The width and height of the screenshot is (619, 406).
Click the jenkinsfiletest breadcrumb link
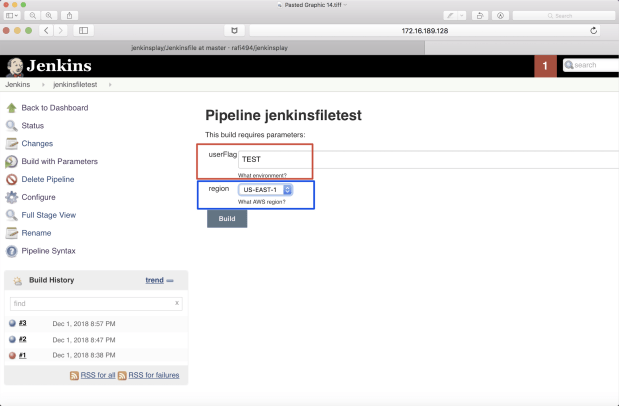click(75, 85)
